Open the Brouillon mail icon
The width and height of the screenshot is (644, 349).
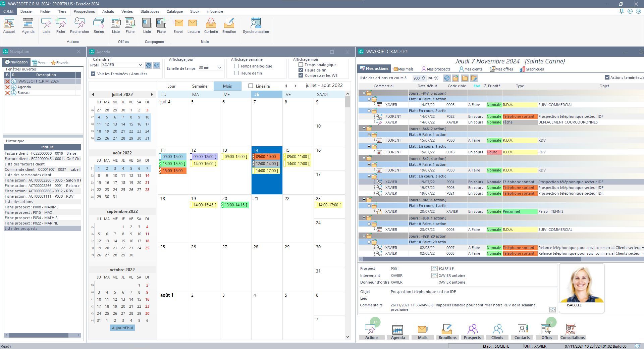[229, 26]
